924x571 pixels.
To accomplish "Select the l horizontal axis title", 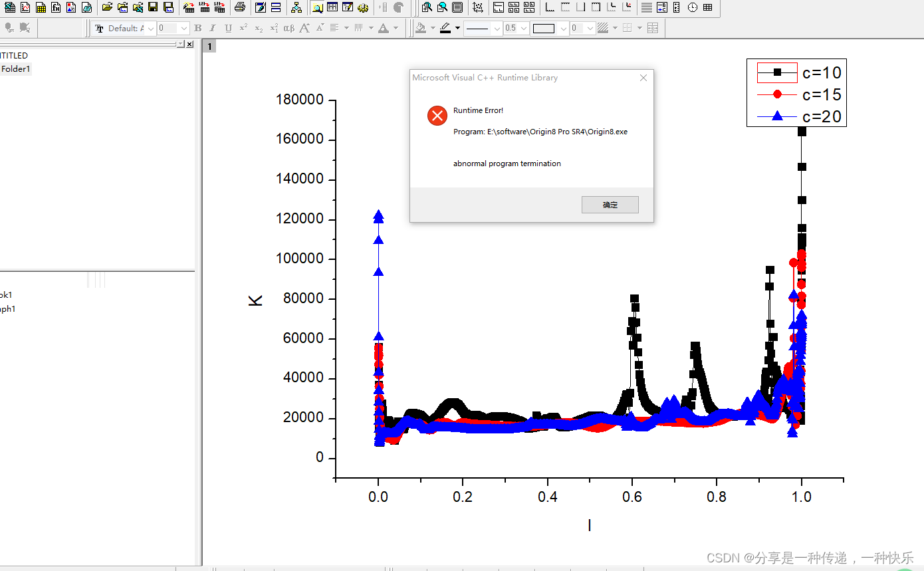I will click(590, 525).
